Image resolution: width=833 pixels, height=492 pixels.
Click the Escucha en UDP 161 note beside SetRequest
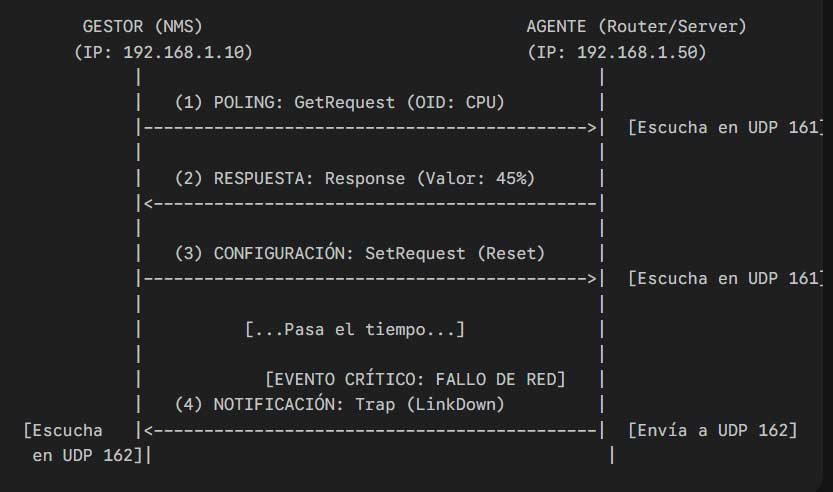click(x=725, y=279)
